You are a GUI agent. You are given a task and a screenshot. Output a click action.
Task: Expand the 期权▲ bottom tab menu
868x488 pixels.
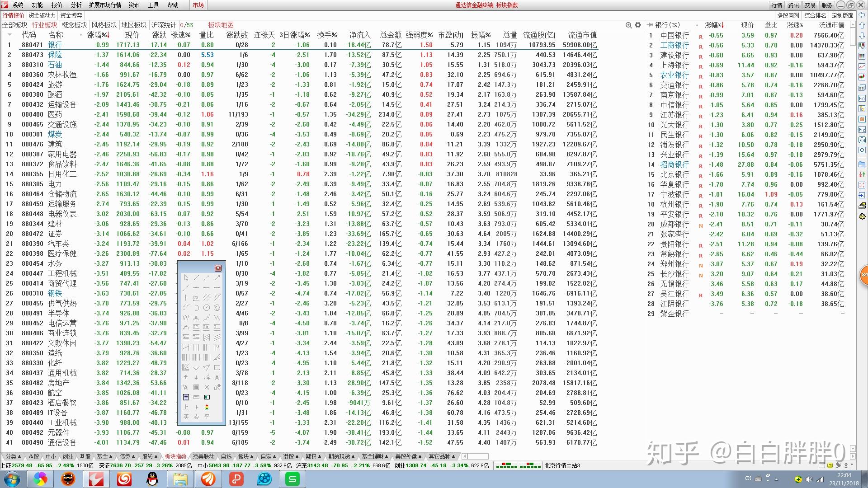coord(314,456)
